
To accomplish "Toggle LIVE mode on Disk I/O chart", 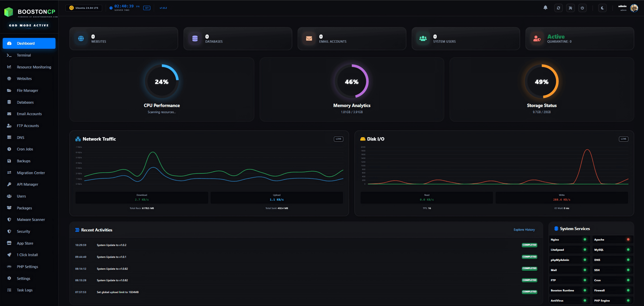I will tap(623, 139).
